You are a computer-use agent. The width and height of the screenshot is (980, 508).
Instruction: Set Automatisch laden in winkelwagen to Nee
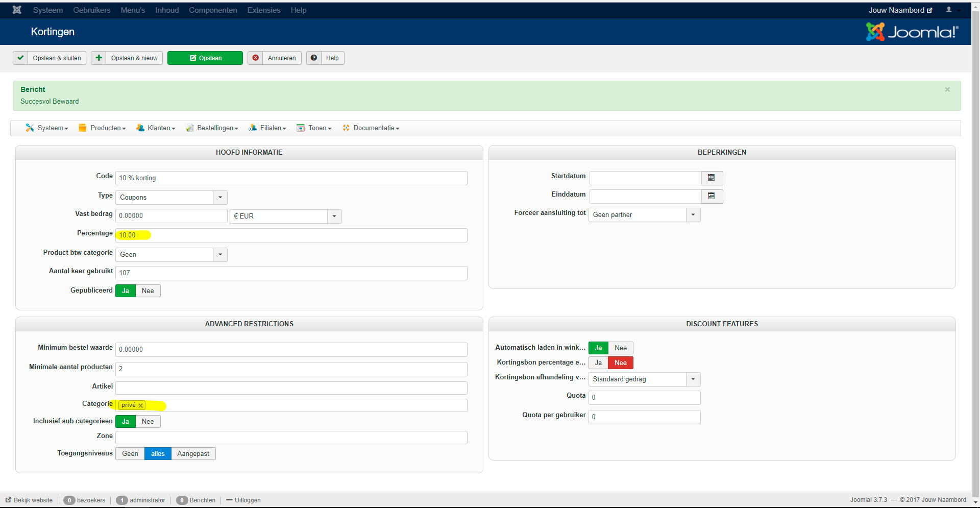tap(621, 348)
